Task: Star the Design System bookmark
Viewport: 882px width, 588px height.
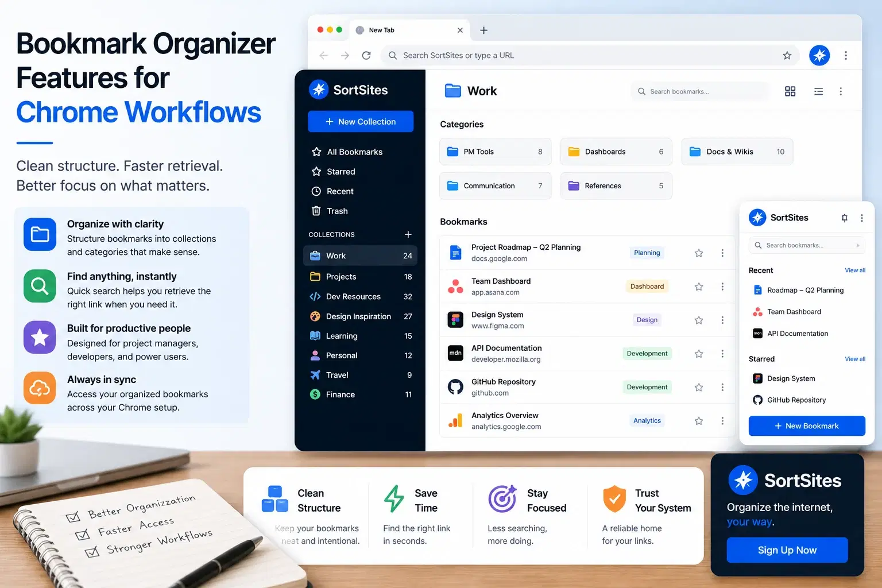Action: 699,320
